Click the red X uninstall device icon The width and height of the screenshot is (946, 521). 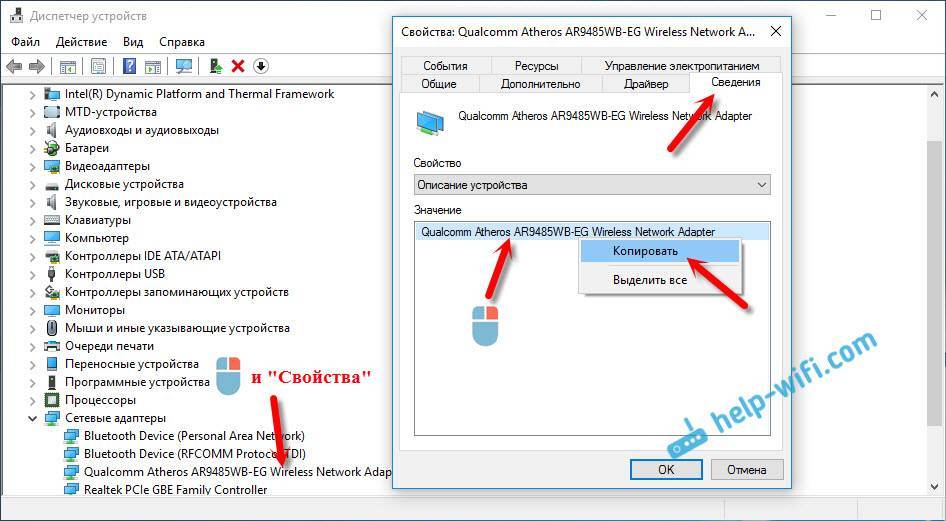(x=238, y=66)
